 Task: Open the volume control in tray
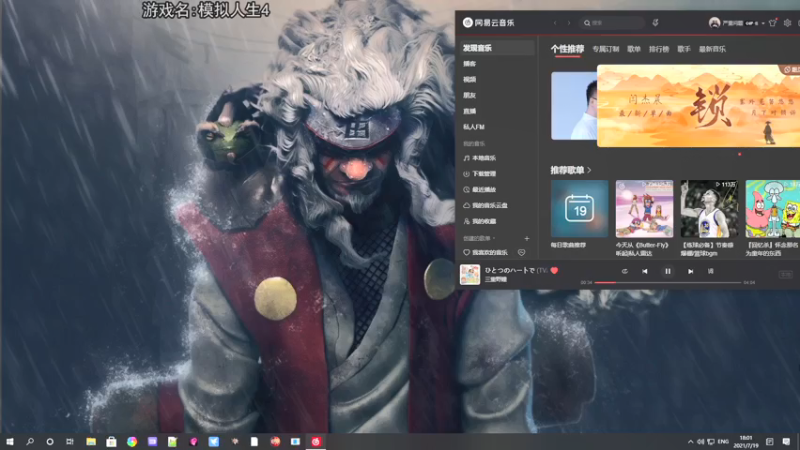point(701,442)
